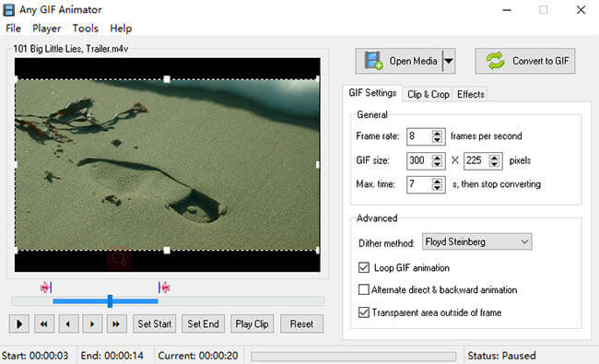Switch to the GIF Settings tab
The width and height of the screenshot is (599, 364).
tap(372, 93)
